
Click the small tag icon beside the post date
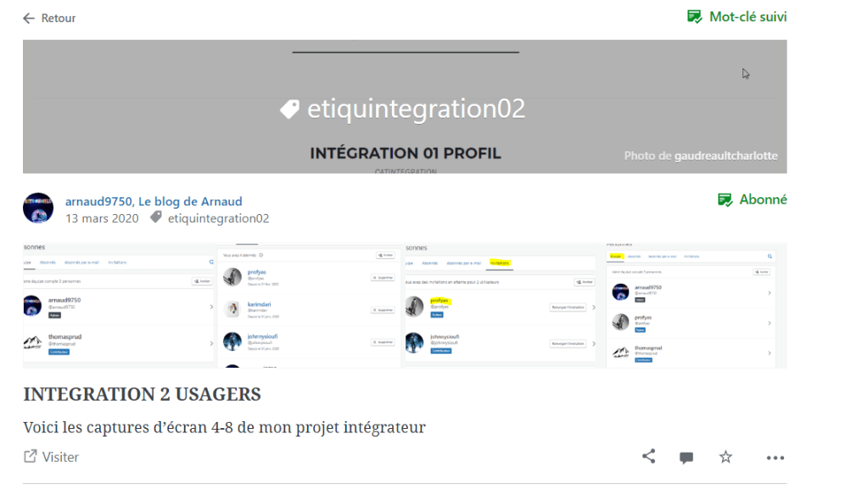tap(156, 218)
